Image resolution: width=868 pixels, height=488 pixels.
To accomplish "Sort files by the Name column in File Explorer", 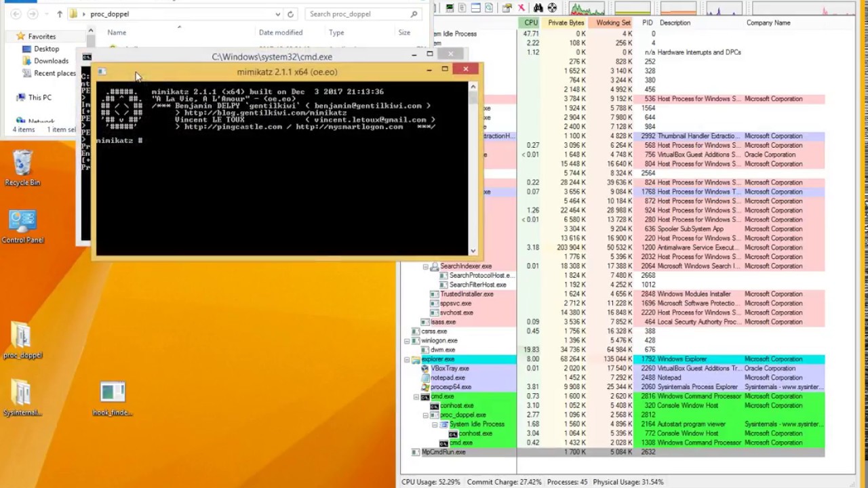I will tap(117, 33).
